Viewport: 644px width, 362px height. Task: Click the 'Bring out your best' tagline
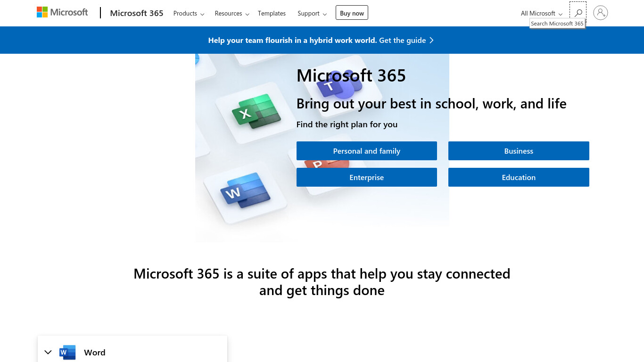[x=431, y=104]
